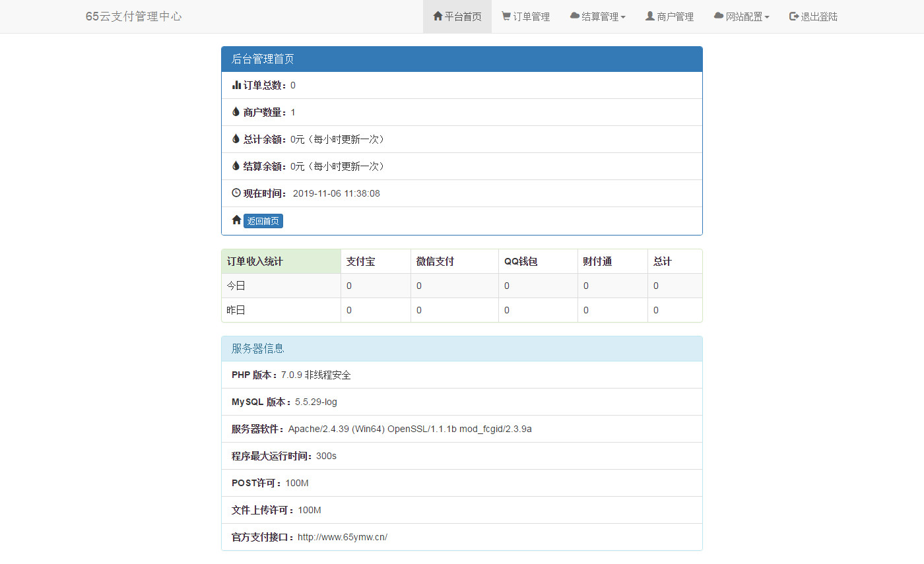Click today's 微信支付 income cell
The height and width of the screenshot is (564, 924).
click(x=454, y=286)
